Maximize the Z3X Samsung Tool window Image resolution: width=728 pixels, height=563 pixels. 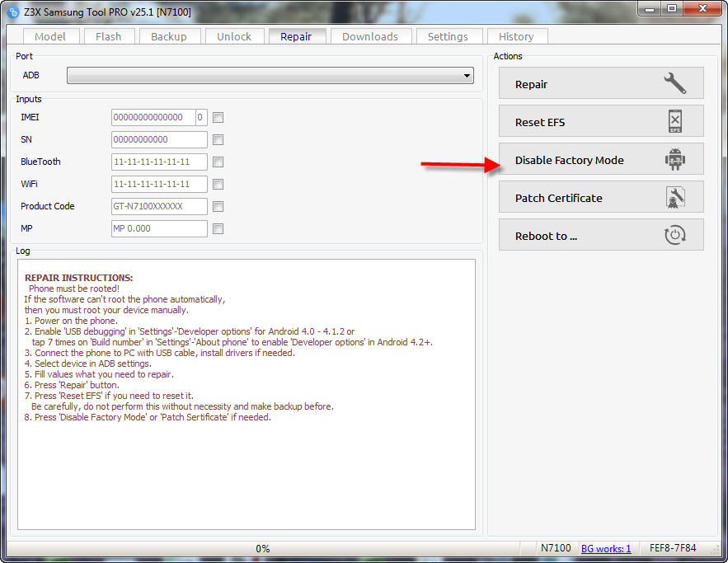pos(672,9)
